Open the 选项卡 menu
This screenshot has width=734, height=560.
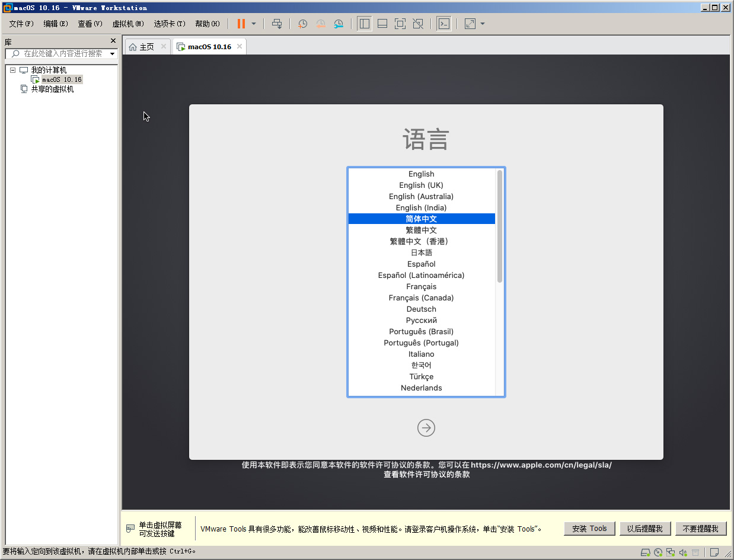tap(170, 24)
